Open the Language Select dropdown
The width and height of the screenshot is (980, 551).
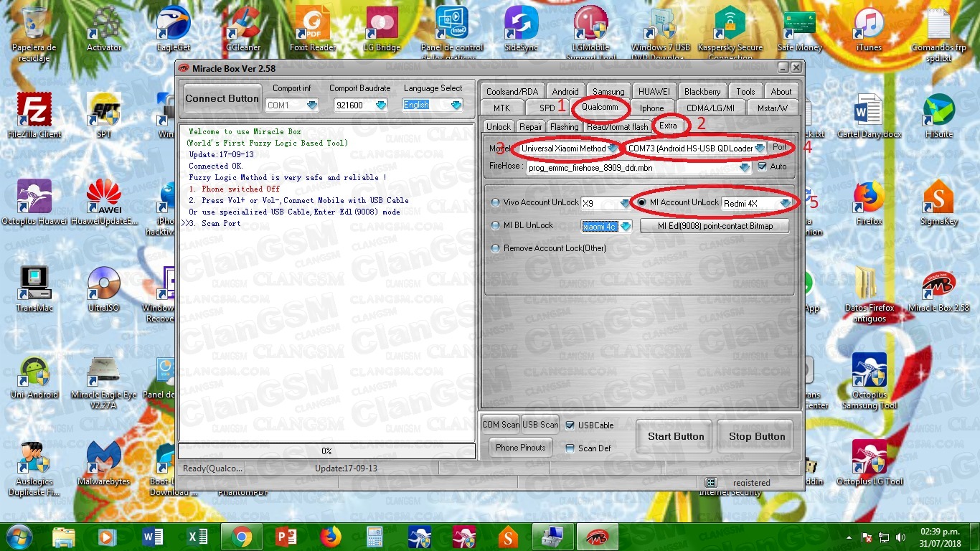coord(456,105)
